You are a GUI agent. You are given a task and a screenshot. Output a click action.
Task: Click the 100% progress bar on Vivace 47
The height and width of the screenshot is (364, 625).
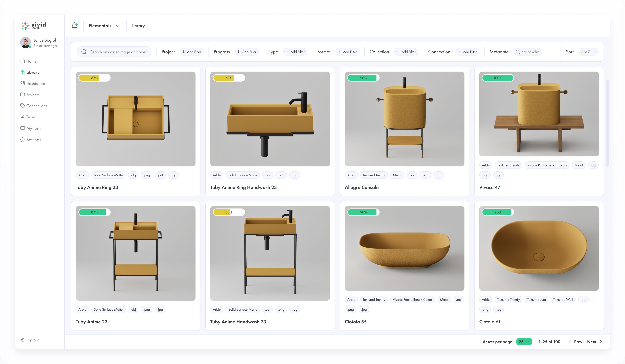(498, 78)
